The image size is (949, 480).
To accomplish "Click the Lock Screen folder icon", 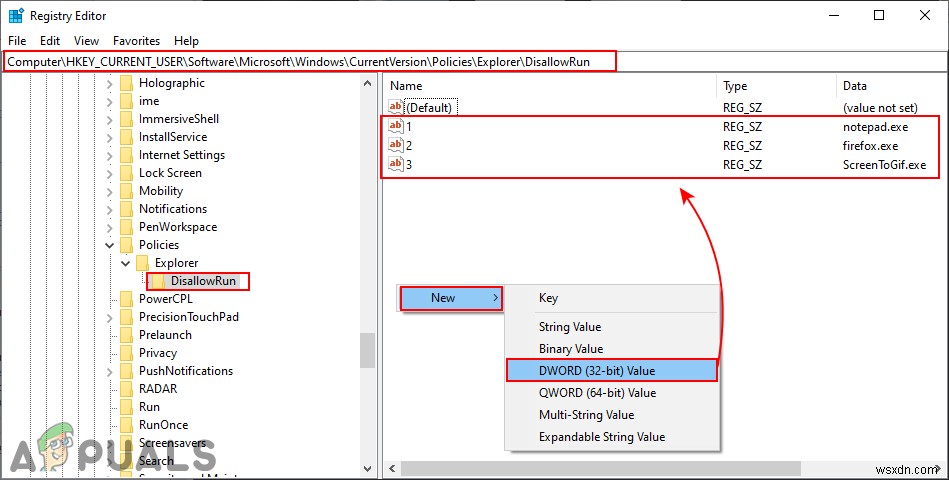I will [x=126, y=173].
